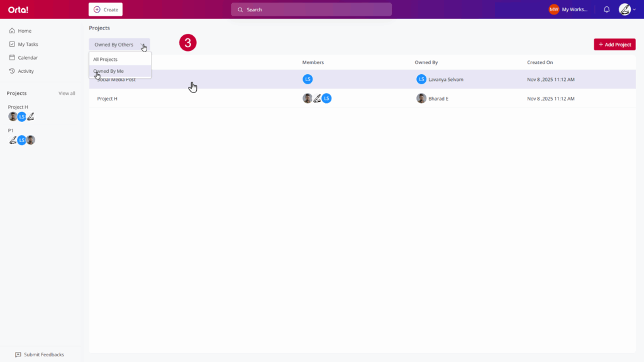Click LS member avatar in Social Media Post row

tap(308, 79)
